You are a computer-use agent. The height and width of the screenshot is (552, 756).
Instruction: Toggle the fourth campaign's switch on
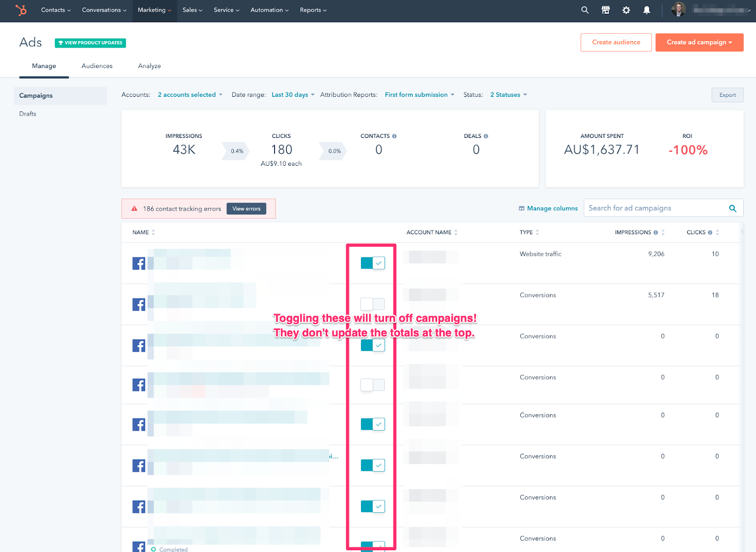coord(372,385)
